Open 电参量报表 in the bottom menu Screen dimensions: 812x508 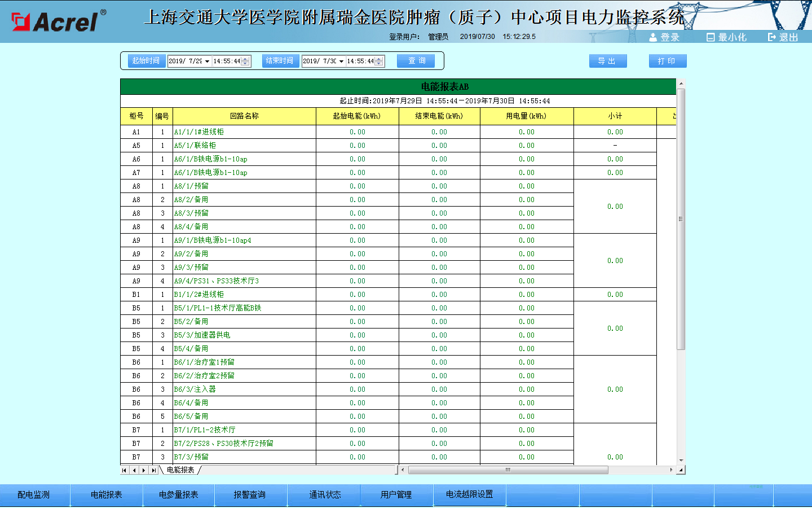pyautogui.click(x=178, y=494)
